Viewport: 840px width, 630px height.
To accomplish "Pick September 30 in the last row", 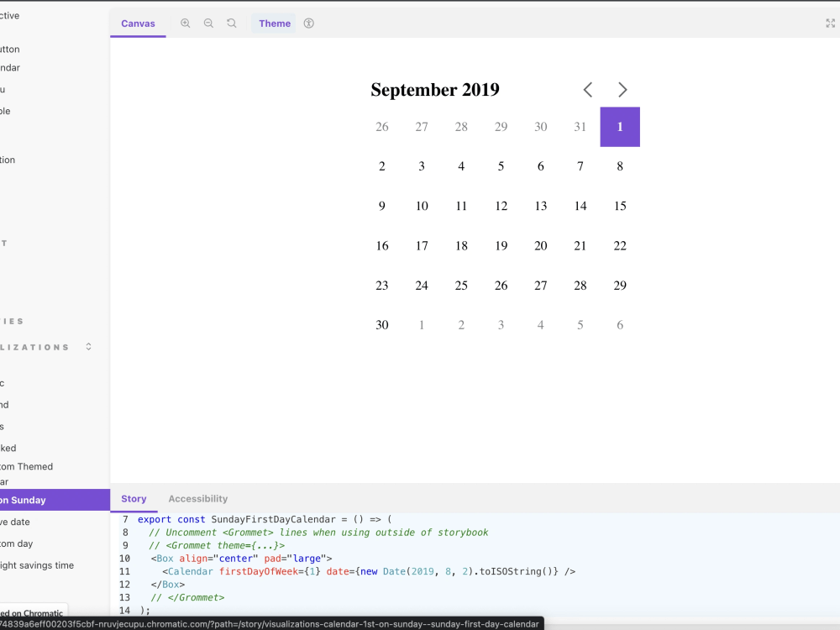I will click(x=382, y=325).
